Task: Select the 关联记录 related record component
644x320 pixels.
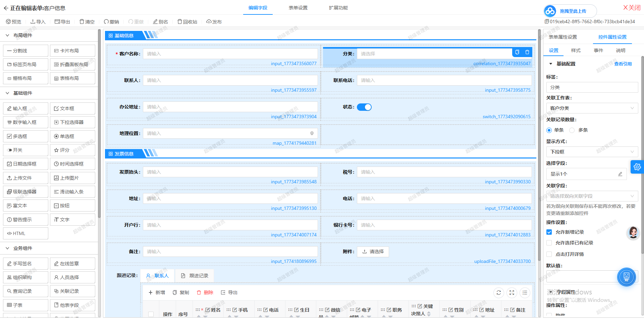Action: (x=72, y=291)
